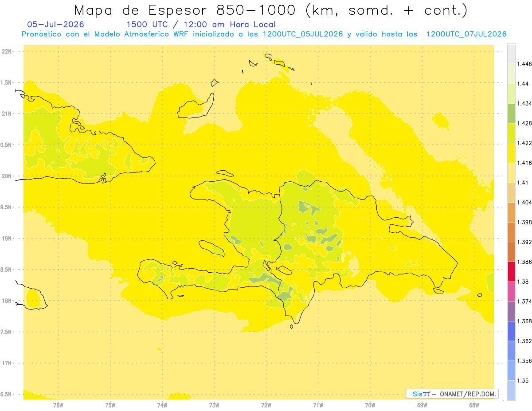Click the colorbar label "1.434"
532x411 pixels.
point(524,104)
